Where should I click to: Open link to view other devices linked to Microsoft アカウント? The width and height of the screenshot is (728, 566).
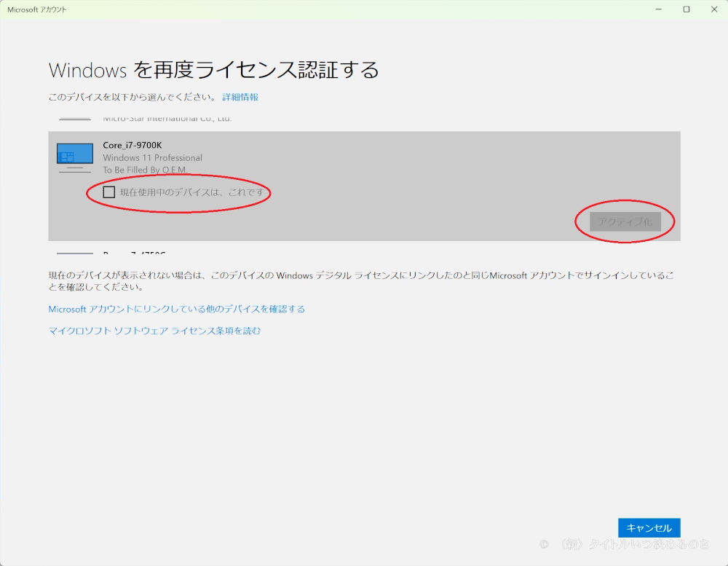[176, 309]
